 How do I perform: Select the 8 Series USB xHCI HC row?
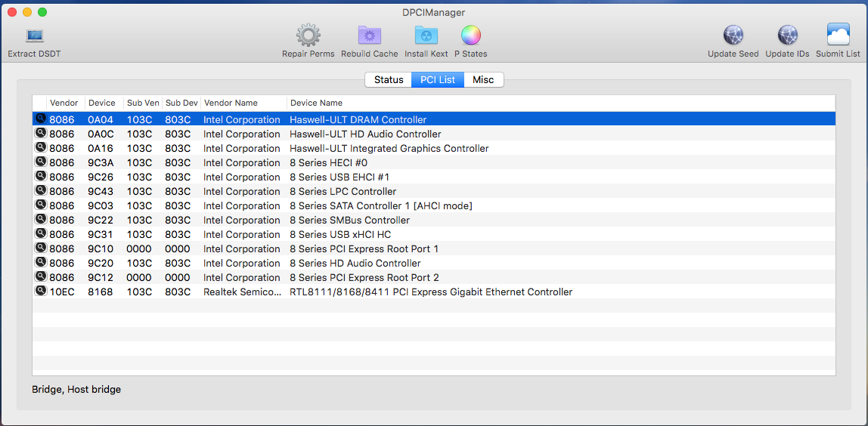pos(340,235)
